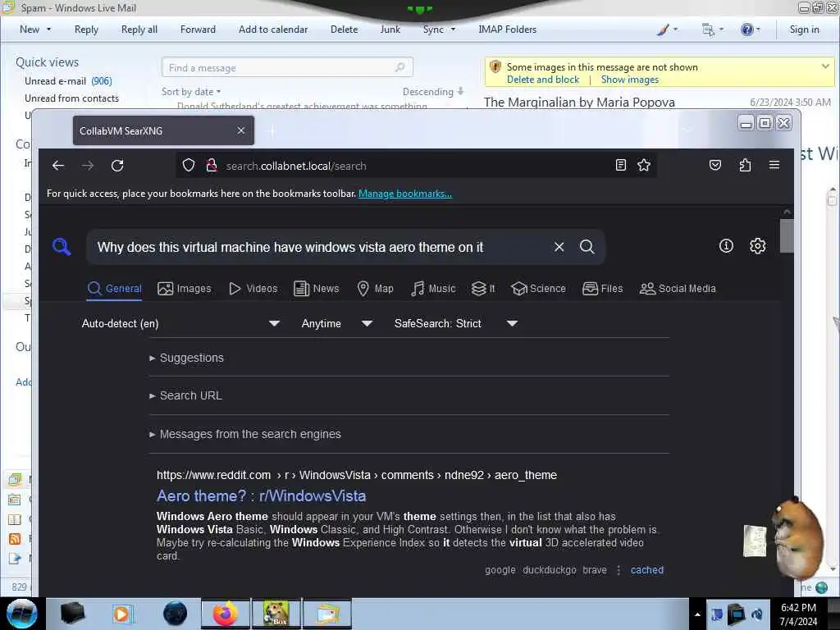840x630 pixels.
Task: Close the CollabVM SearXNG tab
Action: click(x=241, y=130)
